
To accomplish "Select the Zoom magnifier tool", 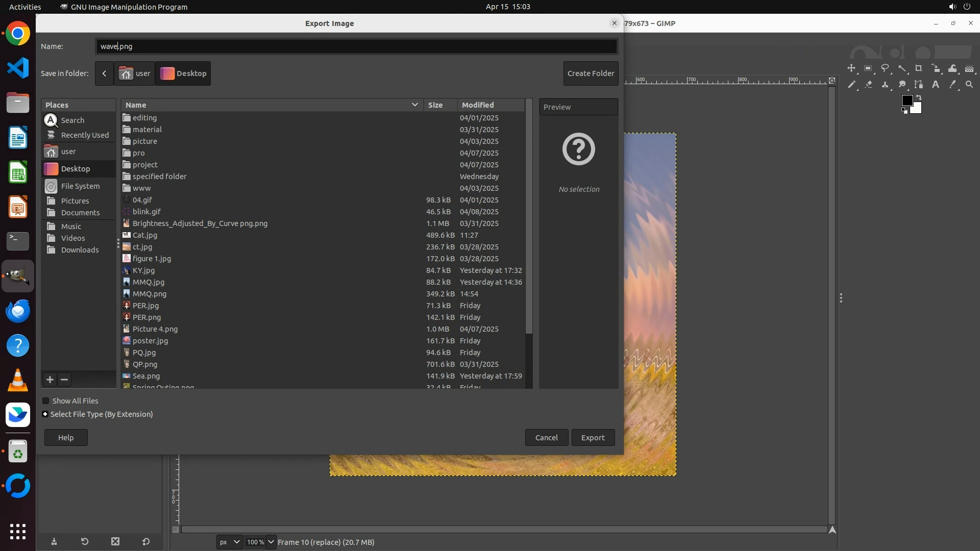I will pos(969,85).
